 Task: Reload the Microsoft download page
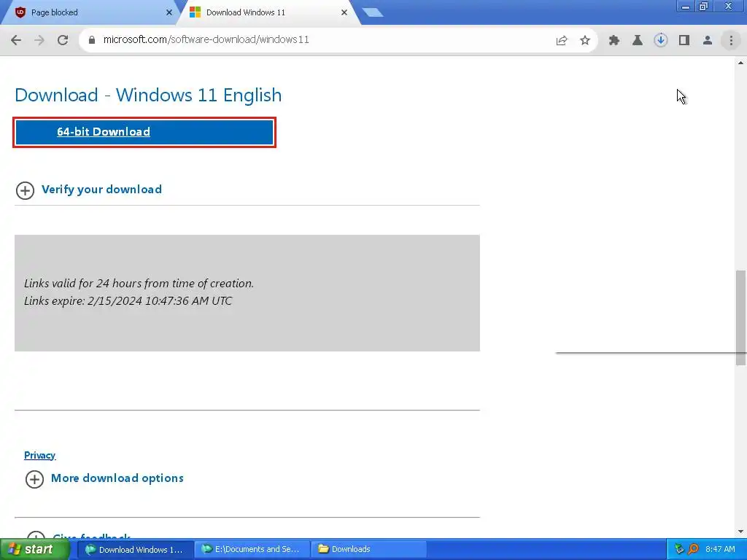pos(63,40)
